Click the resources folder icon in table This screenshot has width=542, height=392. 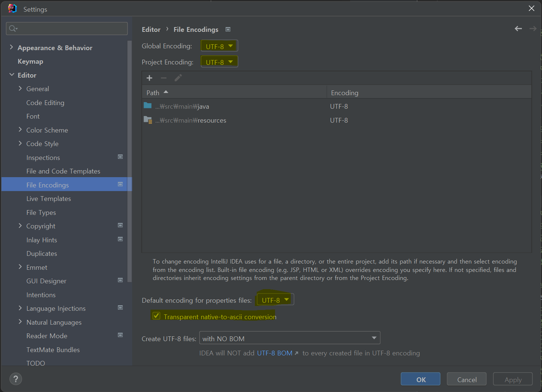point(148,120)
